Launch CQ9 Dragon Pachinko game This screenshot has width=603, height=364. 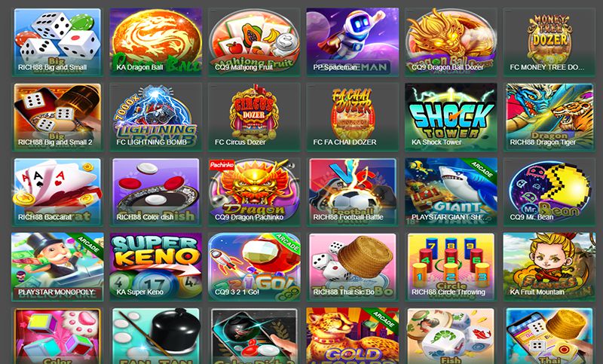click(254, 191)
